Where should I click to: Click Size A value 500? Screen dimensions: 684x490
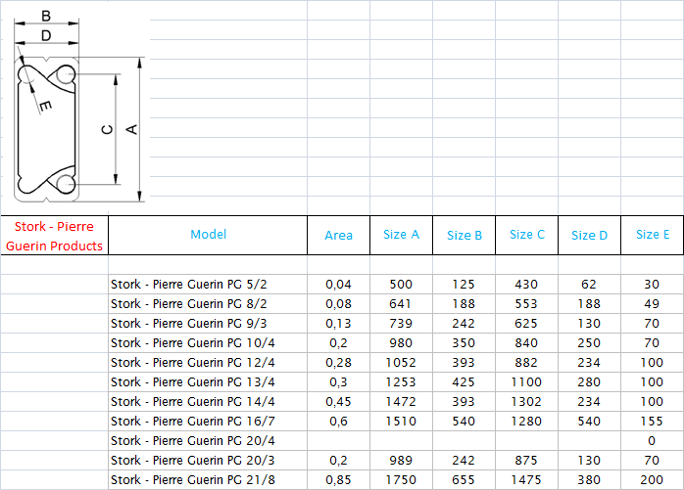point(401,284)
